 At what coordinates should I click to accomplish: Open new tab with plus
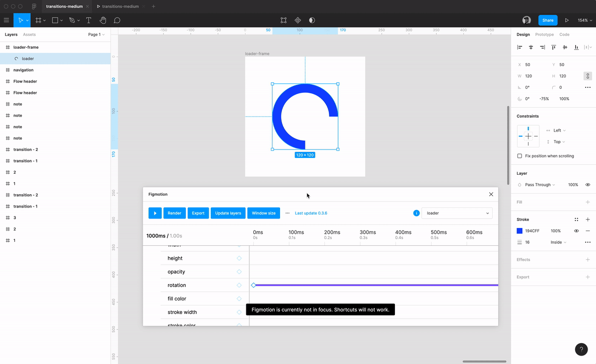(153, 6)
